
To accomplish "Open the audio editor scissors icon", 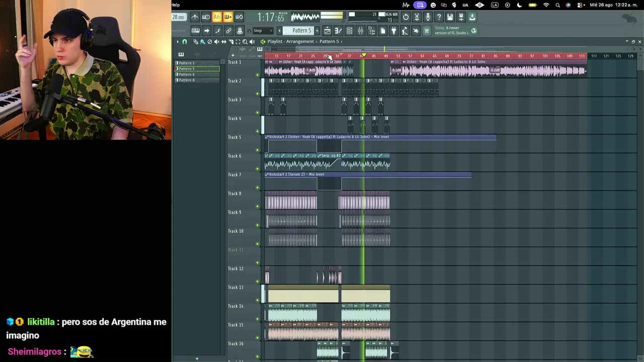I will [x=417, y=17].
